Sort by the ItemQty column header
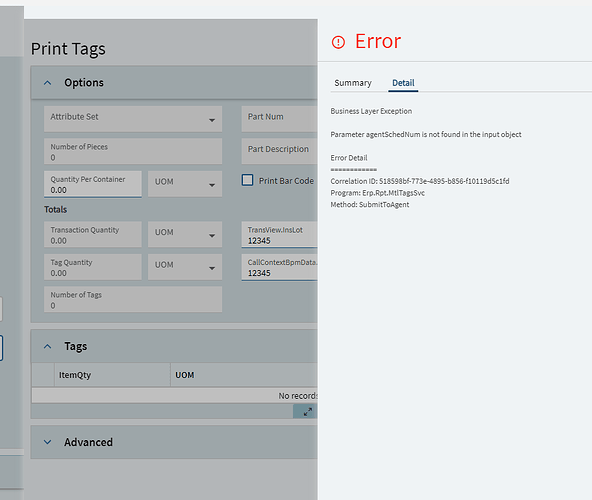 click(112, 375)
